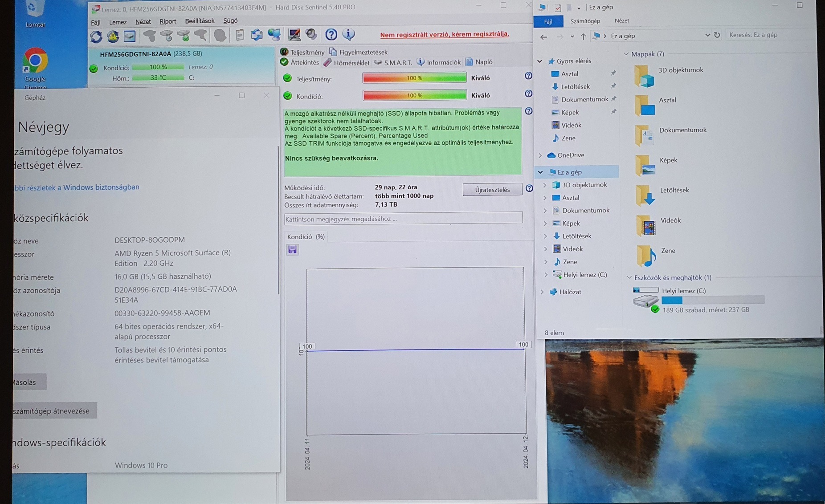Open quick access toolbar customize dropdown
The image size is (825, 504).
point(579,8)
